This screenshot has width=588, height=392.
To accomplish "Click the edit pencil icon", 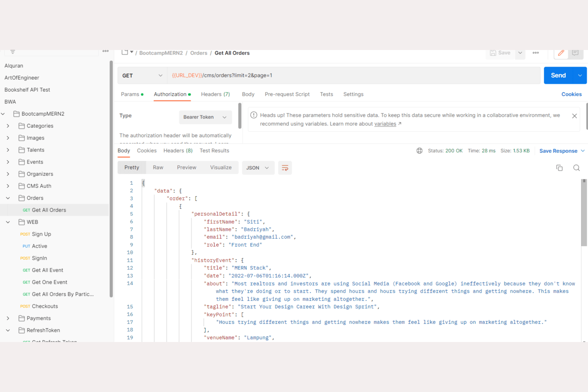I will (x=561, y=53).
